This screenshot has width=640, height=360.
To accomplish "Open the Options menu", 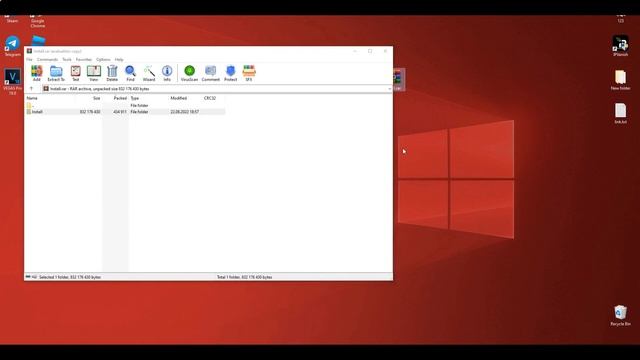I will [x=103, y=60].
